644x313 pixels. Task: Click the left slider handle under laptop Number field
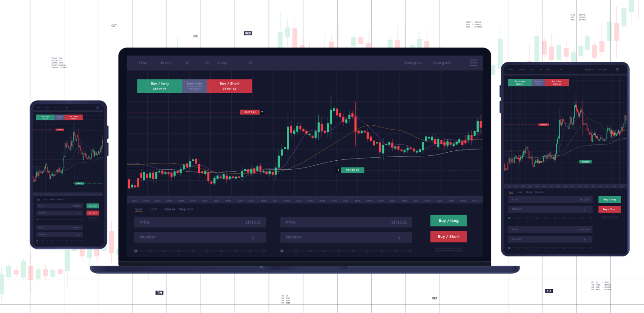tap(136, 251)
